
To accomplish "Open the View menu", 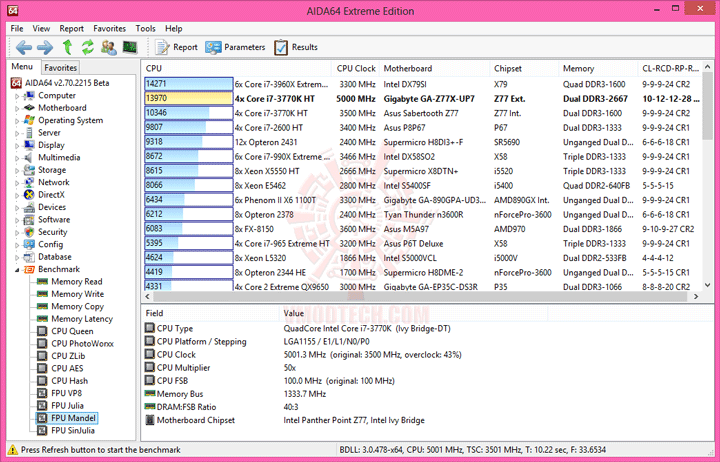I will [x=41, y=28].
